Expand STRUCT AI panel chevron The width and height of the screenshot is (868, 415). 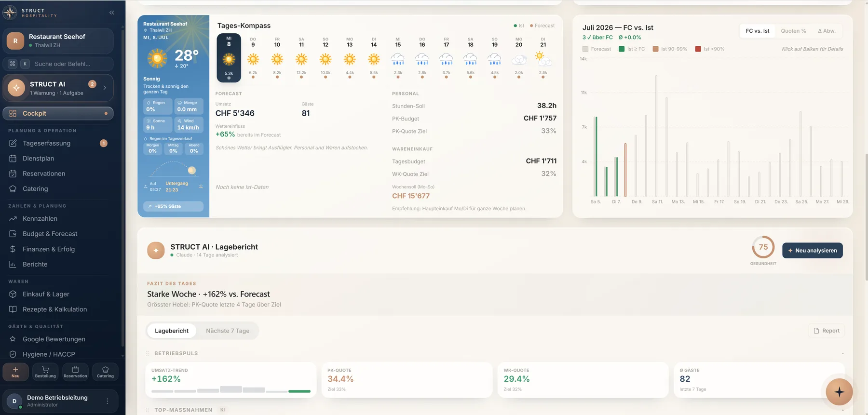click(x=105, y=88)
